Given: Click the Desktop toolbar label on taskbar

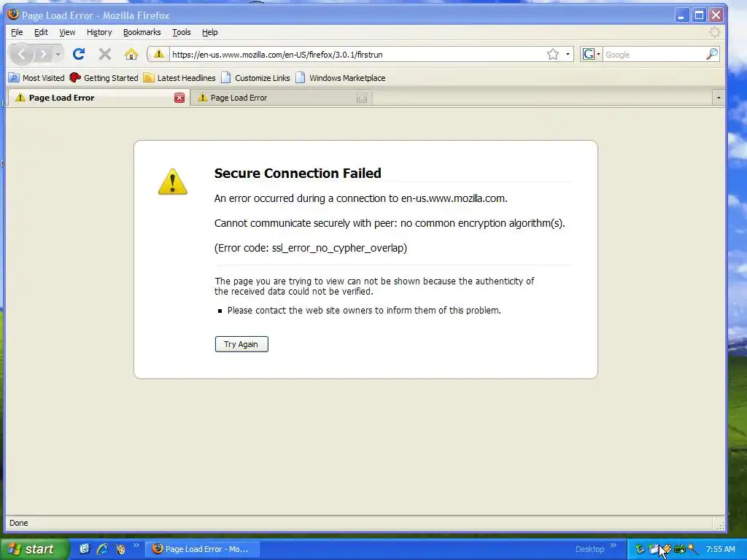Looking at the screenshot, I should tap(589, 549).
